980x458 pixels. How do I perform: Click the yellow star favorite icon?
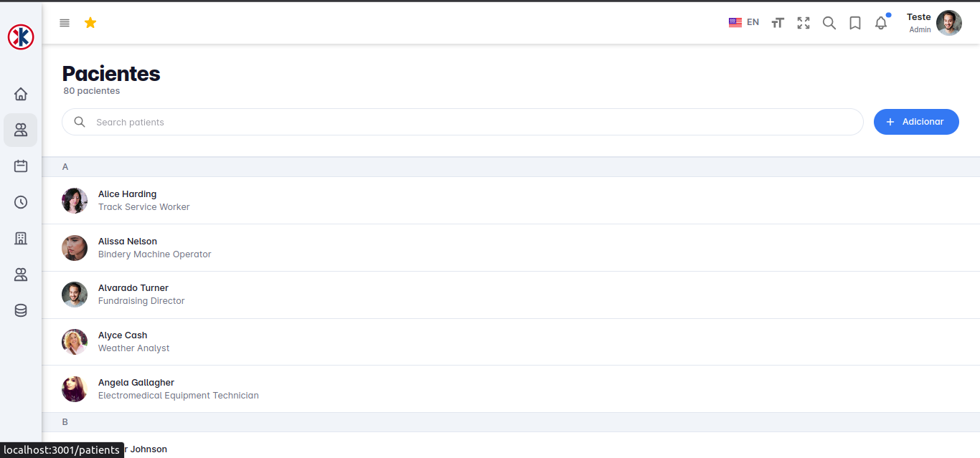90,23
